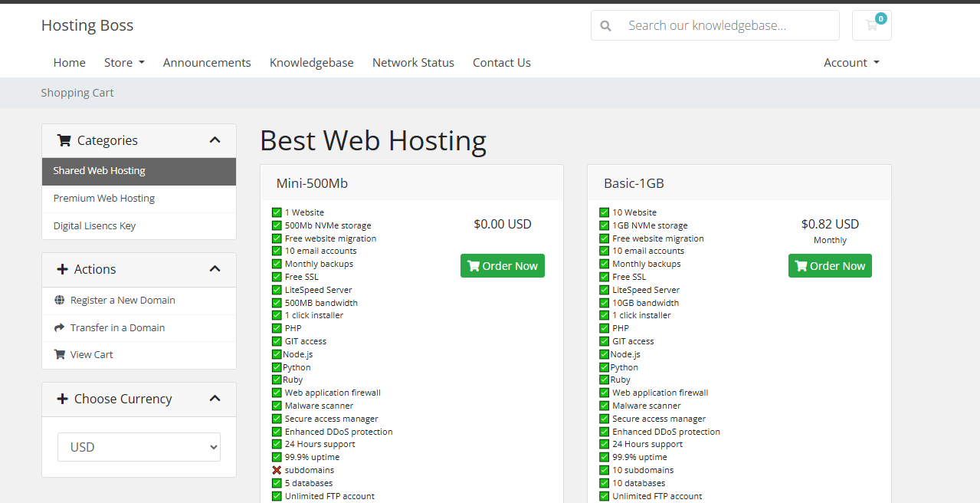Click the share arrow icon for Transfer in a Domain
Viewport: 980px width, 503px height.
60,327
